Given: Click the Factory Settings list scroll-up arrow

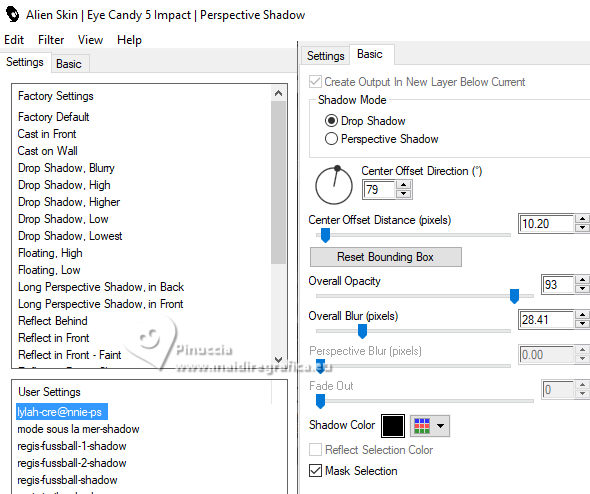Looking at the screenshot, I should coord(278,93).
